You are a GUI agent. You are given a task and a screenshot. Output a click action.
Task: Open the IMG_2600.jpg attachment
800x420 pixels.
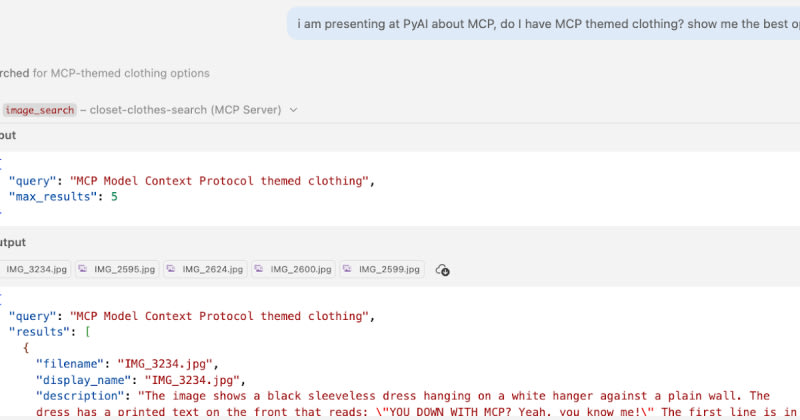pyautogui.click(x=294, y=269)
